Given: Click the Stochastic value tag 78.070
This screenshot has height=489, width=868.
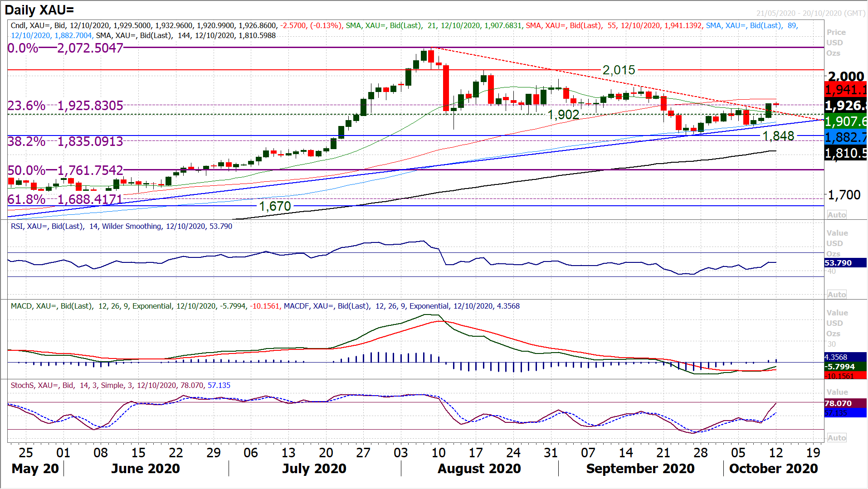Looking at the screenshot, I should point(845,403).
